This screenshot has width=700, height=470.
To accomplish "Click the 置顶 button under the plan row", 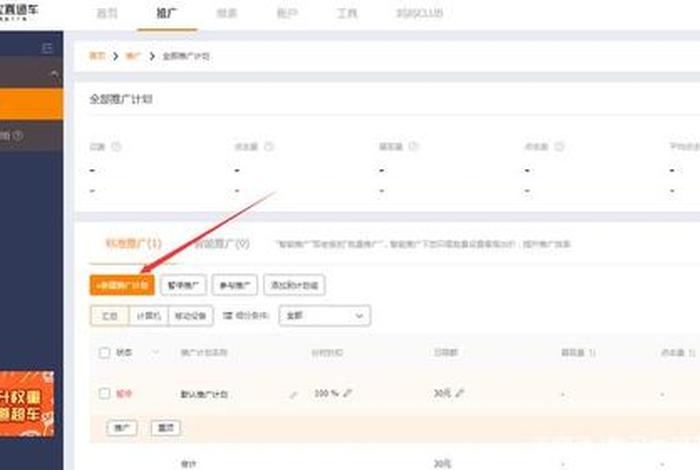I will (166, 428).
